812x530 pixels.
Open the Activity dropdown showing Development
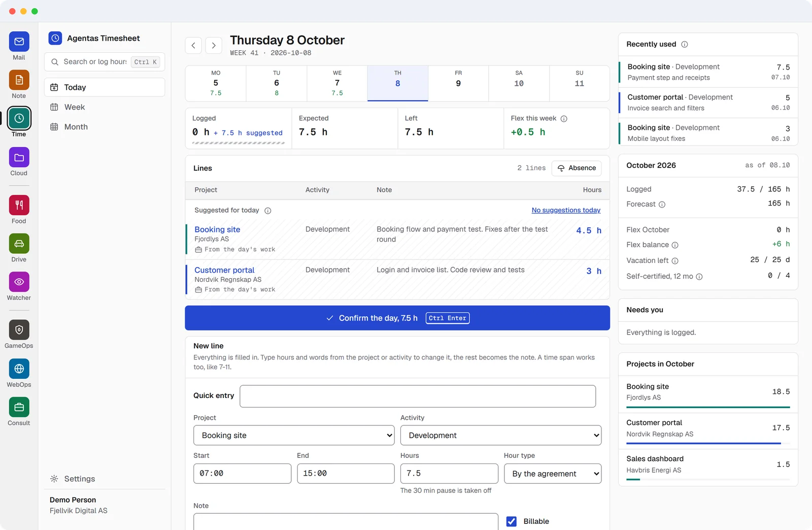pyautogui.click(x=501, y=436)
